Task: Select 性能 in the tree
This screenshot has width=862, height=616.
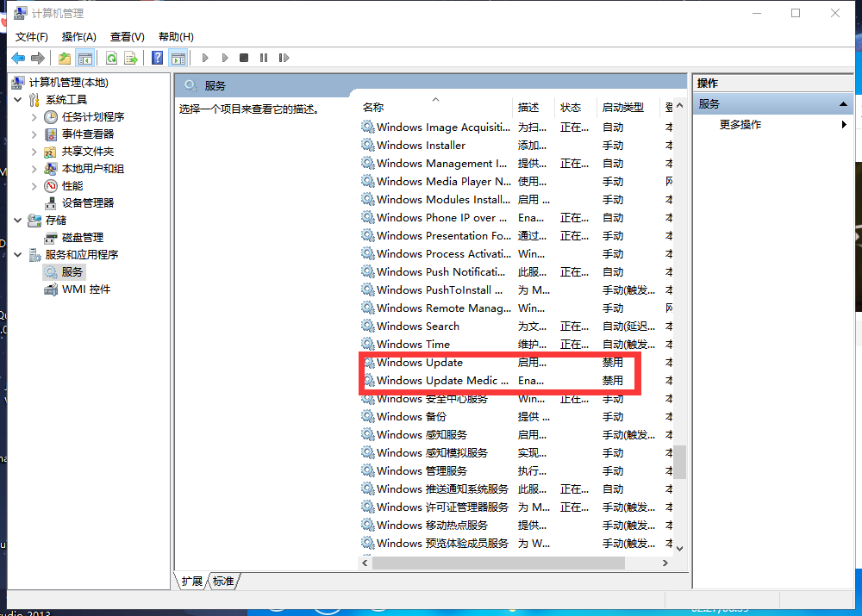Action: pyautogui.click(x=72, y=186)
